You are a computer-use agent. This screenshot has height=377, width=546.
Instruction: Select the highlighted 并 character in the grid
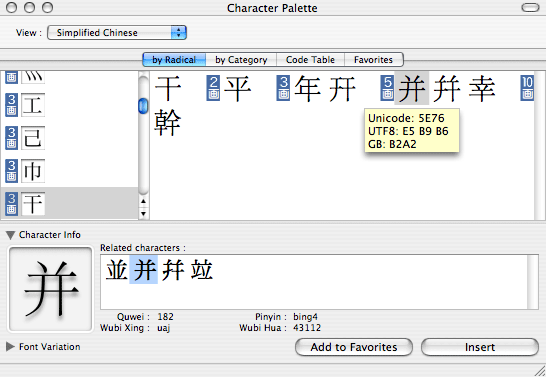tap(412, 88)
